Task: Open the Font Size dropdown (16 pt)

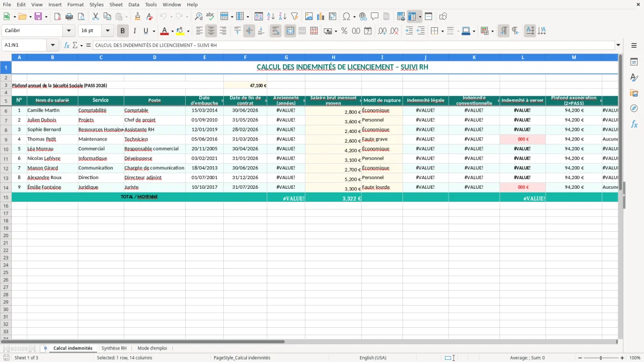Action: [108, 31]
